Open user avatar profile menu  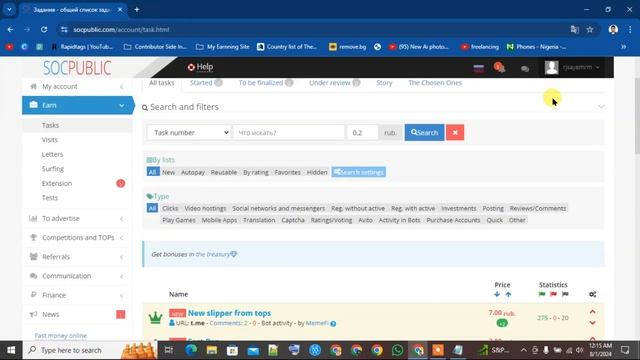click(551, 67)
